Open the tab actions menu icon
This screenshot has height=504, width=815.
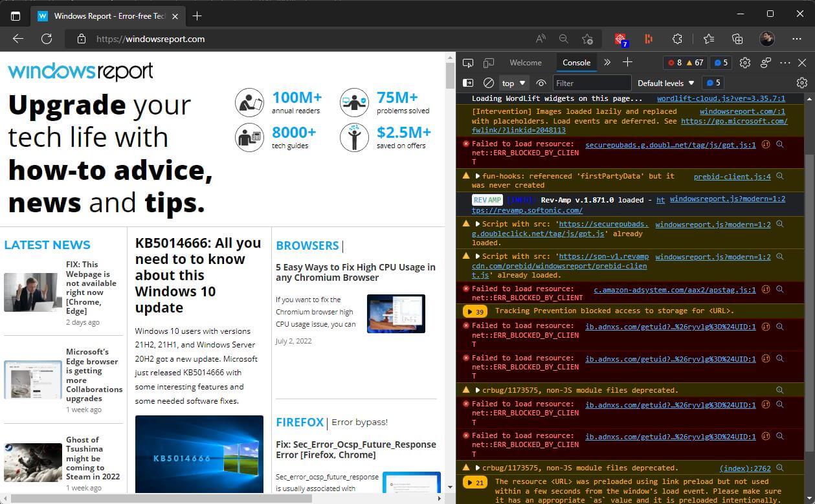point(16,16)
